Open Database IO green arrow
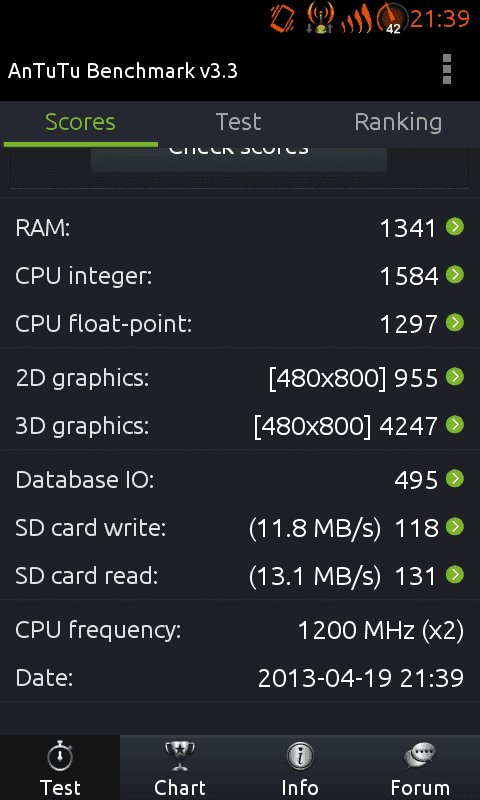This screenshot has width=480, height=800. pos(454,479)
